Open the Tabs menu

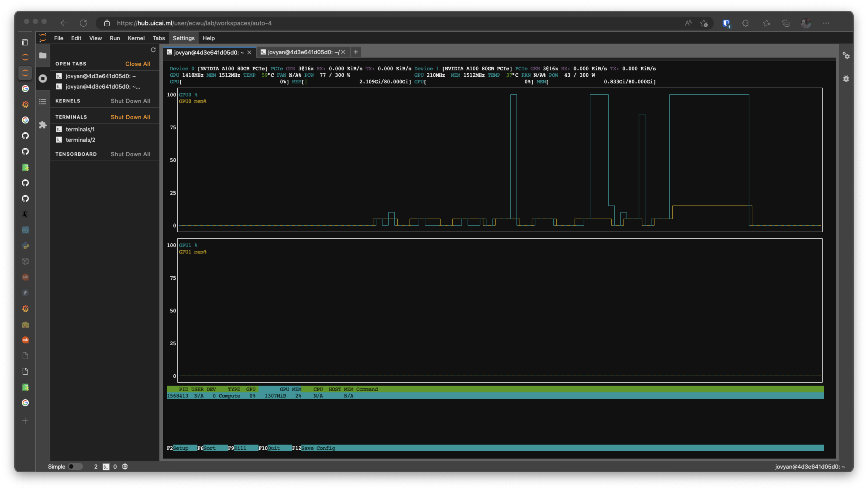159,38
